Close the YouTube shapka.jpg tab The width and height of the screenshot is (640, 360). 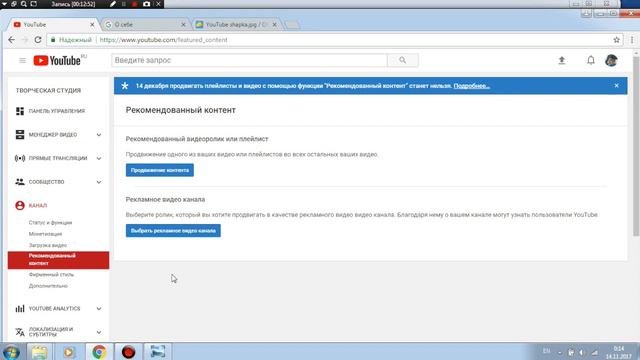(x=275, y=24)
